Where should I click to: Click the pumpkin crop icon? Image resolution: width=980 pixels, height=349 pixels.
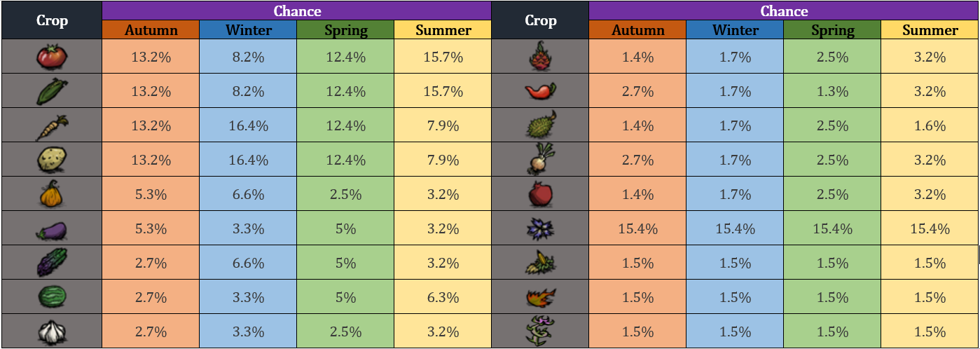click(x=51, y=194)
